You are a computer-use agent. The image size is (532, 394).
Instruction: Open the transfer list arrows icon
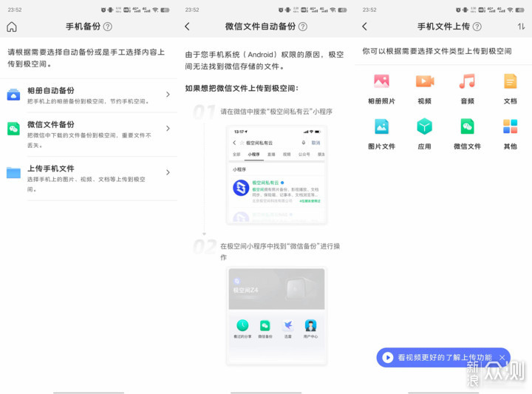click(521, 27)
